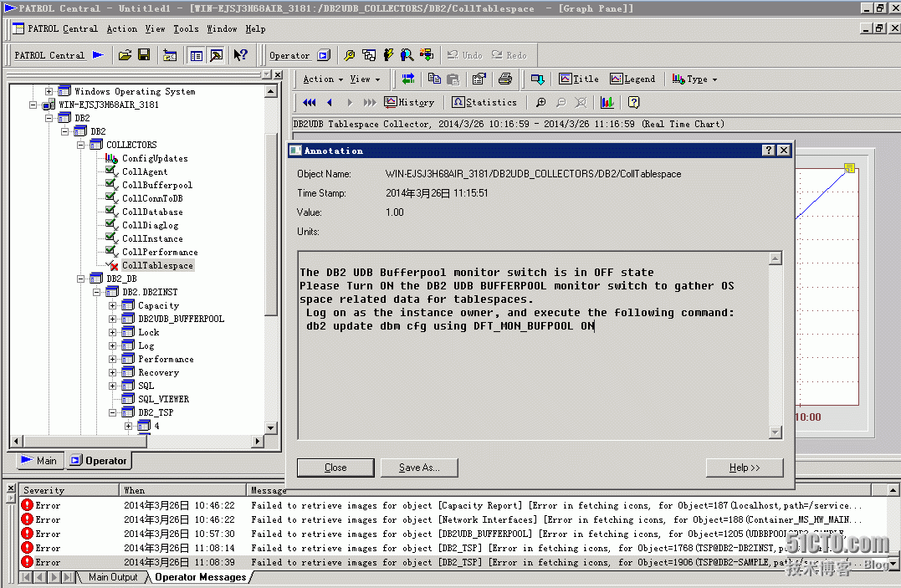Click the Save As... button
Viewport: 901px width, 588px height.
[x=419, y=468]
